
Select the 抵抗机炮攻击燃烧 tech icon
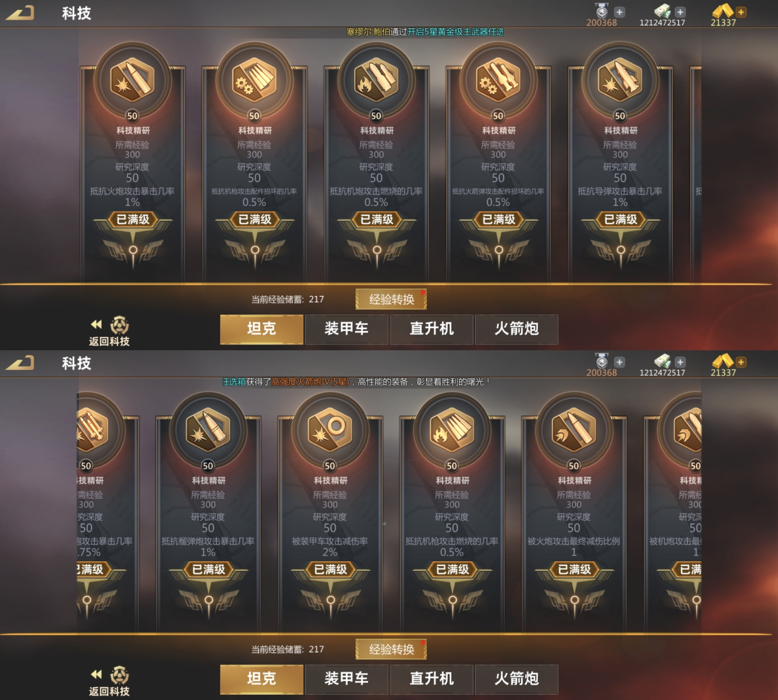point(376,80)
